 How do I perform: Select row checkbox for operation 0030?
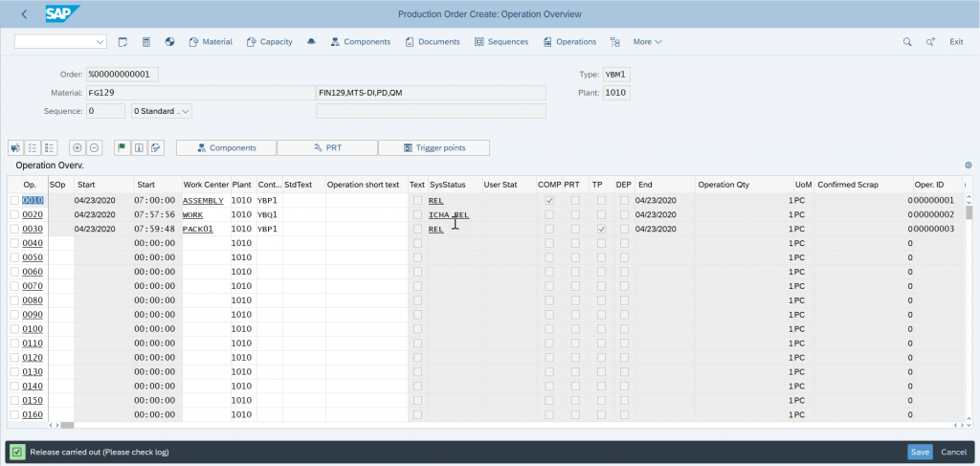[14, 230]
